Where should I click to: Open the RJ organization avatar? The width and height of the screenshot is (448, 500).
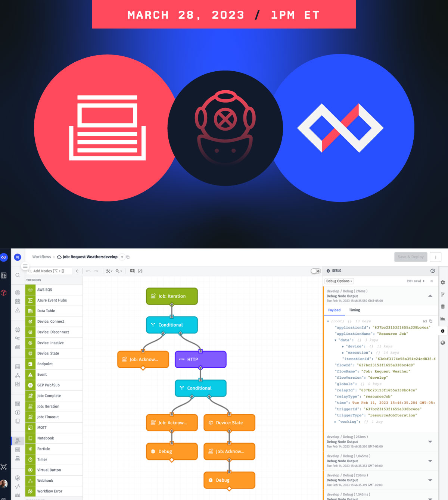[17, 257]
